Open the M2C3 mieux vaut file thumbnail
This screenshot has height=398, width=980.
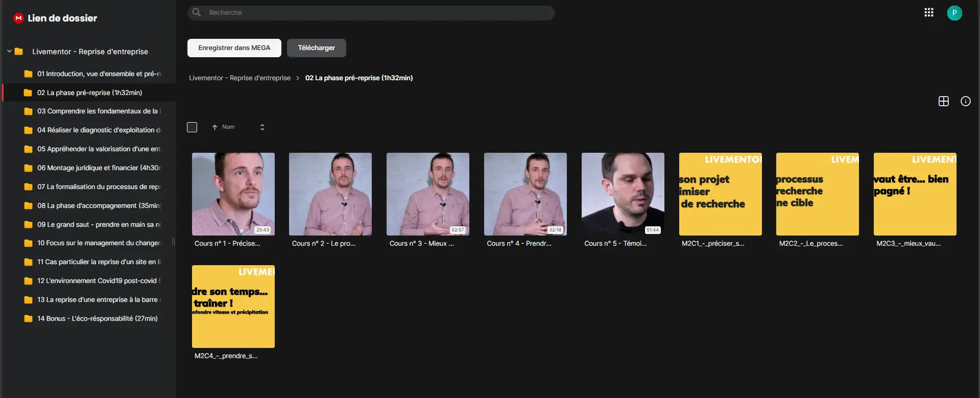tap(915, 194)
